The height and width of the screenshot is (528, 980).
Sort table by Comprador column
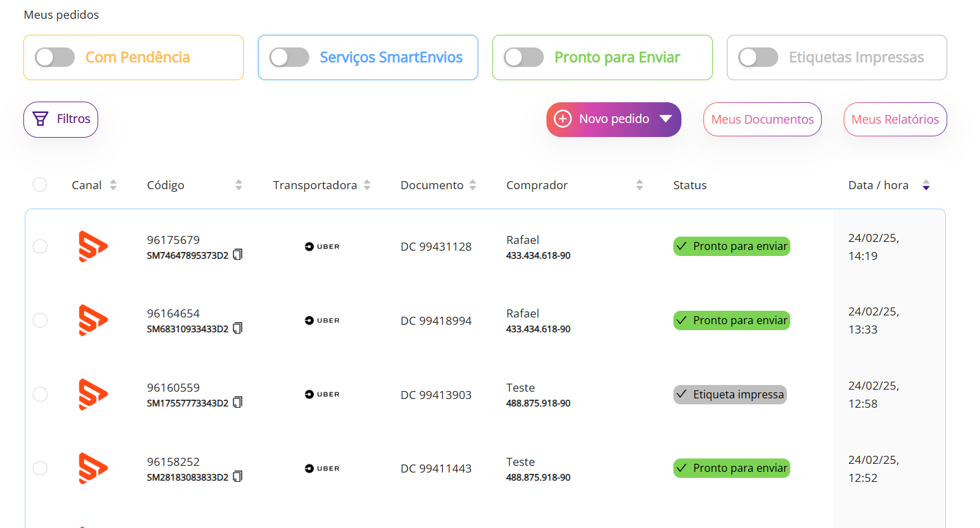[639, 185]
